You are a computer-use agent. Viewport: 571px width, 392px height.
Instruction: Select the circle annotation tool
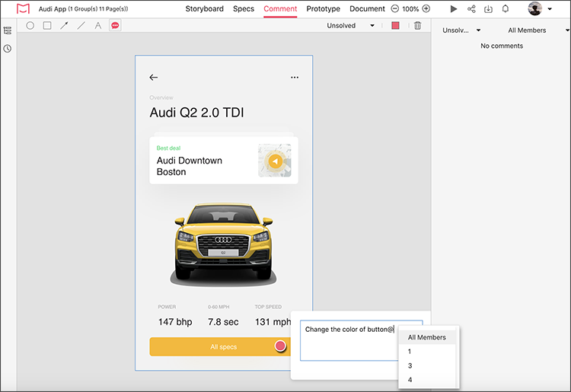30,25
